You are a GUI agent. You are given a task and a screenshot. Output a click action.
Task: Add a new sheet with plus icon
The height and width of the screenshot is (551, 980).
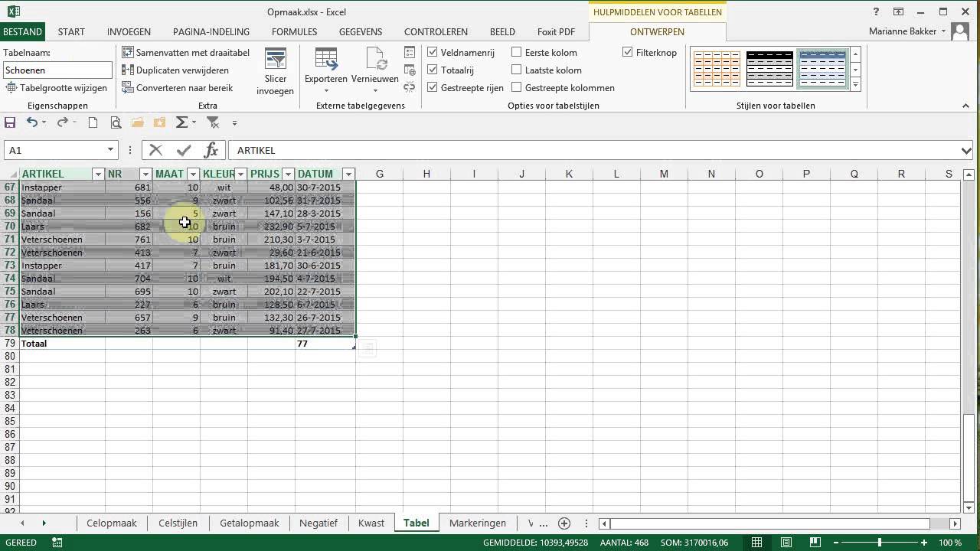point(564,523)
